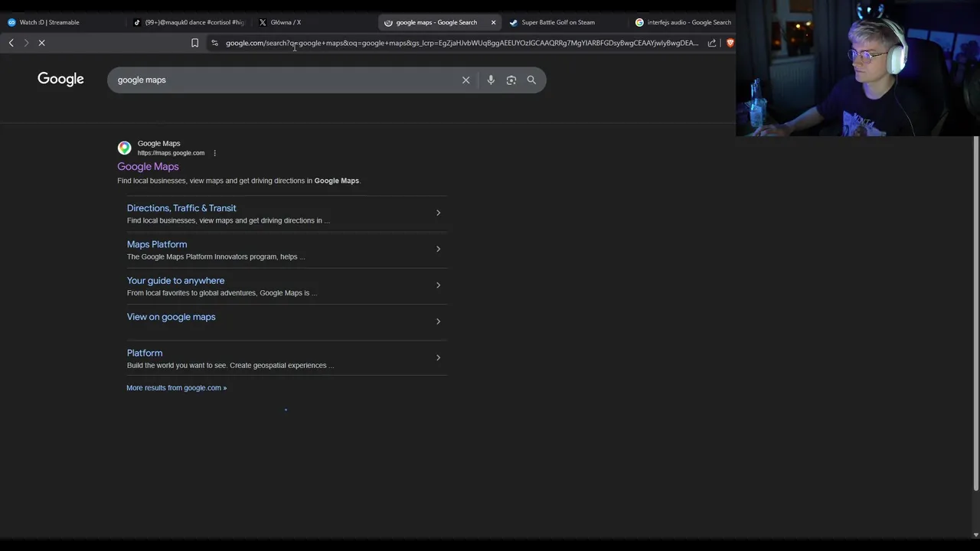Click the scrollbar down arrow
The image size is (980, 551).
975,534
